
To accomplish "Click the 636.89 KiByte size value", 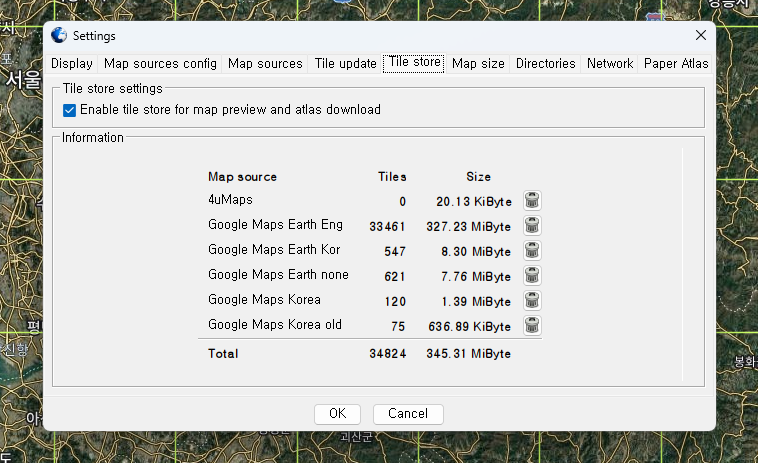I will click(469, 327).
